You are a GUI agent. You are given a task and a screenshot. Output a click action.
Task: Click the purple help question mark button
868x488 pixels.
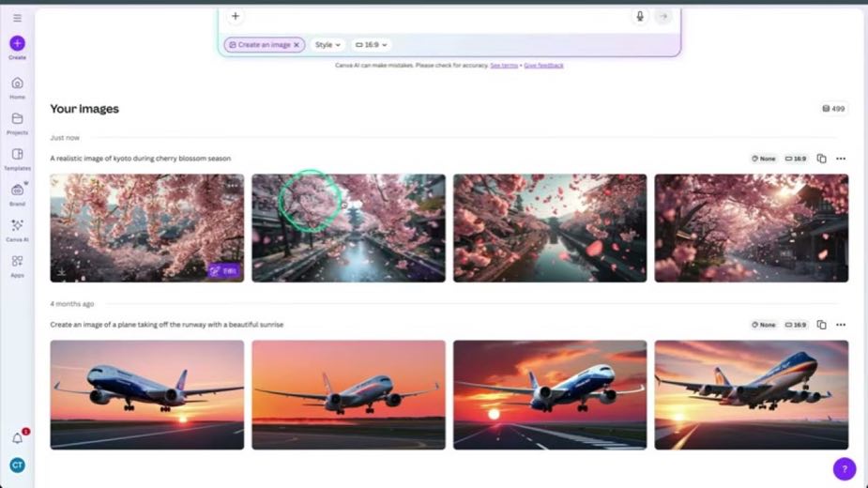[845, 468]
